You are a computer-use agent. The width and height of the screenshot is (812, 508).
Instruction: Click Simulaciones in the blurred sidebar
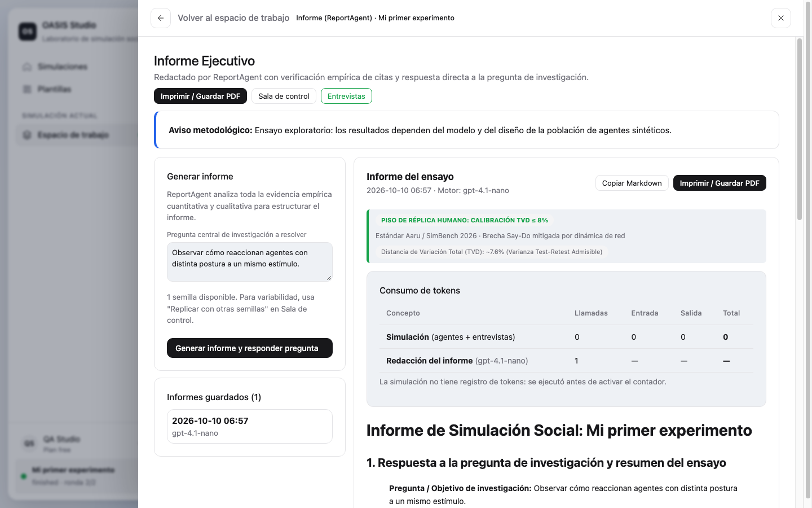point(63,67)
